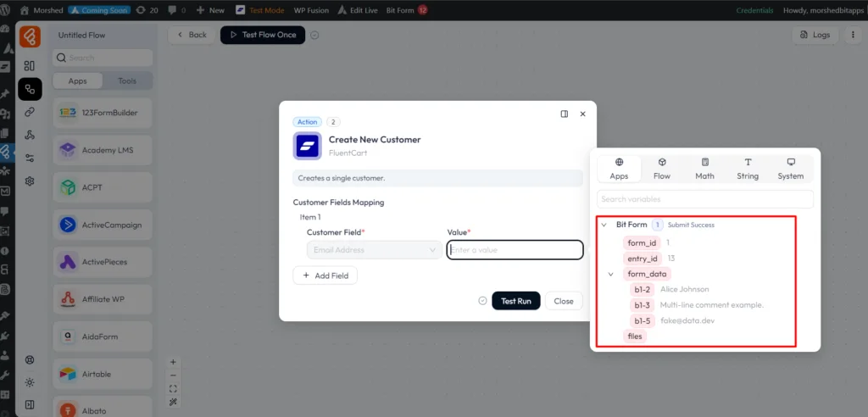Click the Add Field button
Viewport: 868px width, 417px height.
(325, 275)
